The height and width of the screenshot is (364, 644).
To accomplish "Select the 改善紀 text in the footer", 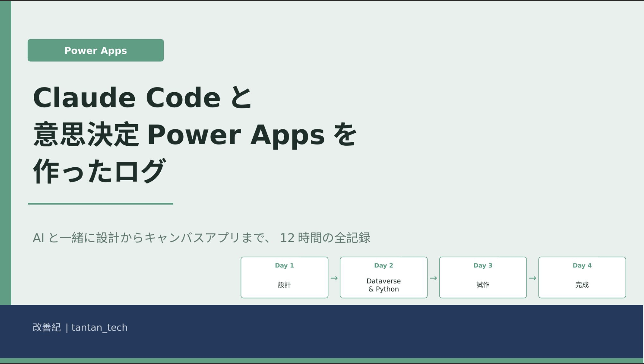I will (47, 327).
